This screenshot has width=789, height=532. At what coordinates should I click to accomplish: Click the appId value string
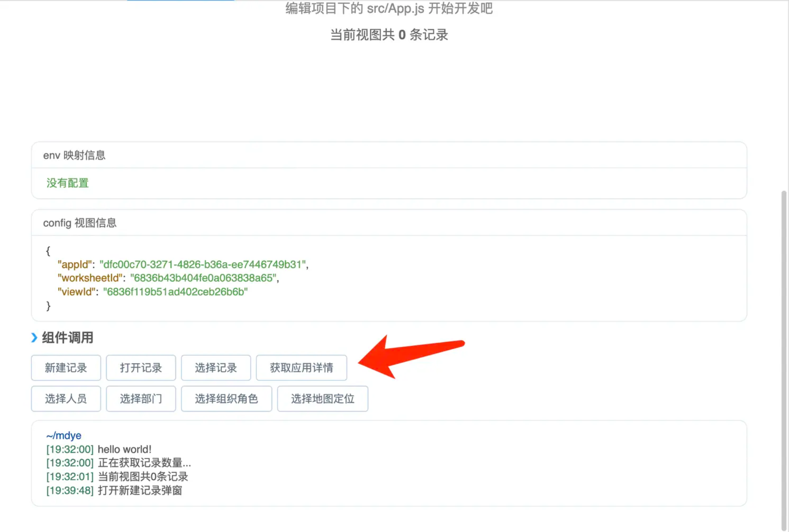pyautogui.click(x=203, y=264)
